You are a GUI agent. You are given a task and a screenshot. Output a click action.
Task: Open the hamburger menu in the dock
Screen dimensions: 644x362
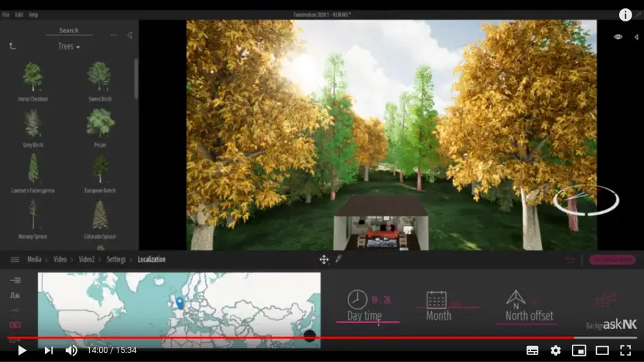15,260
